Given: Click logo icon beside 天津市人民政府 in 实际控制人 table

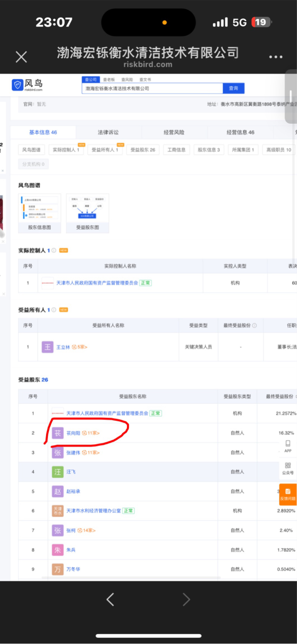Looking at the screenshot, I should [x=48, y=283].
